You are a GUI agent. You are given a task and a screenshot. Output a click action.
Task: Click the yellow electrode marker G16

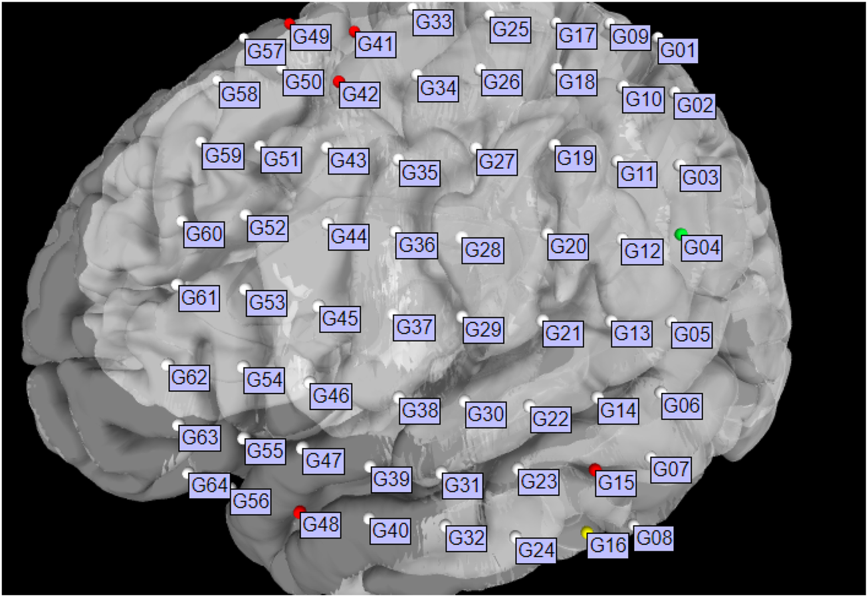pos(586,532)
